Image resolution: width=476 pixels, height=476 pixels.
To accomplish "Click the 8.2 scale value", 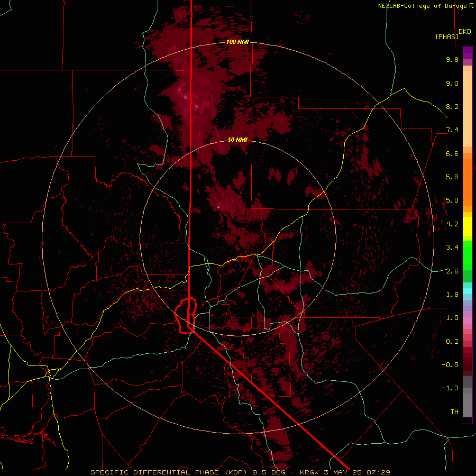I will click(x=452, y=106).
